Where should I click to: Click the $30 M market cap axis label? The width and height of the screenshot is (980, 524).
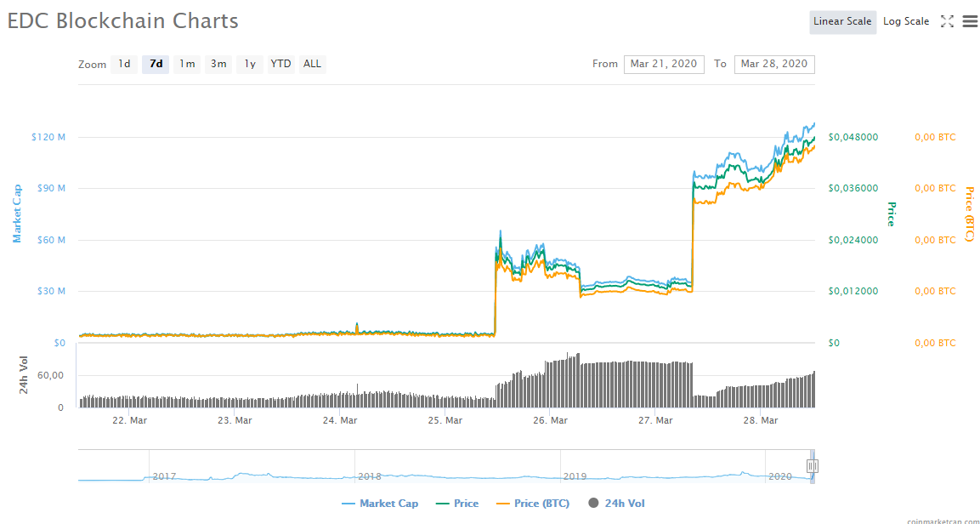coord(51,292)
